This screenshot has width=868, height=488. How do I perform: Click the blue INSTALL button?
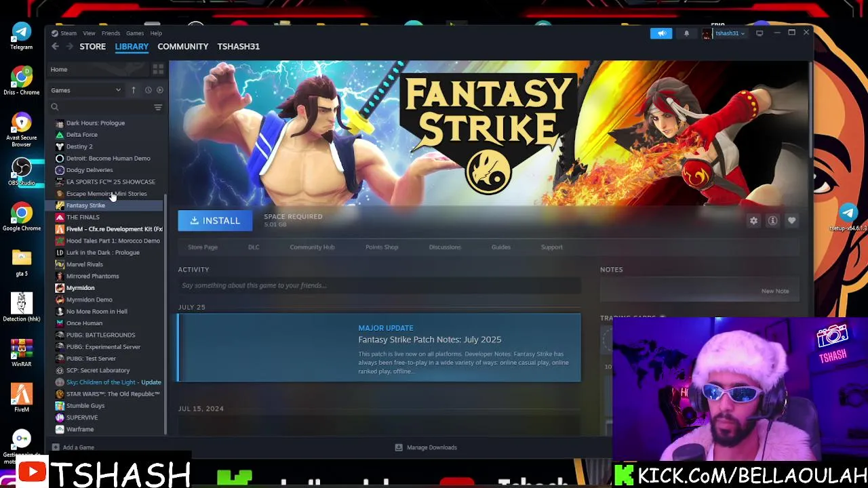[x=215, y=220]
